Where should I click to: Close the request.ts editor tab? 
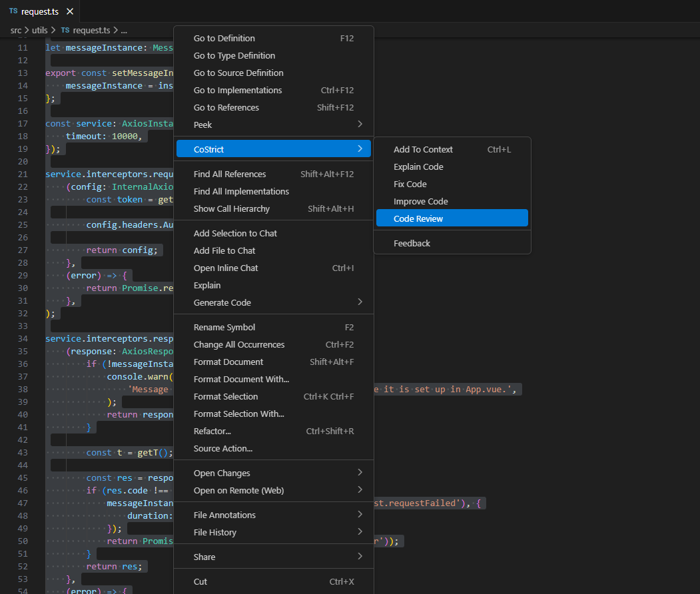[70, 11]
